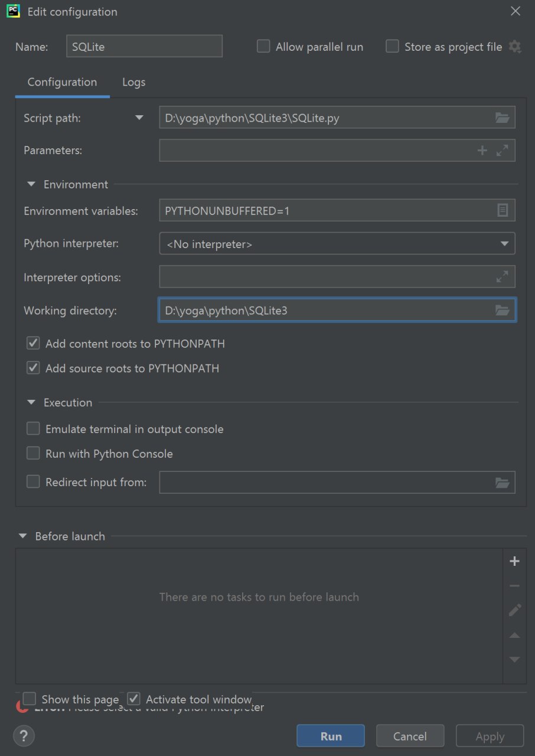Switch to the Logs tab
The height and width of the screenshot is (756, 535).
(133, 82)
